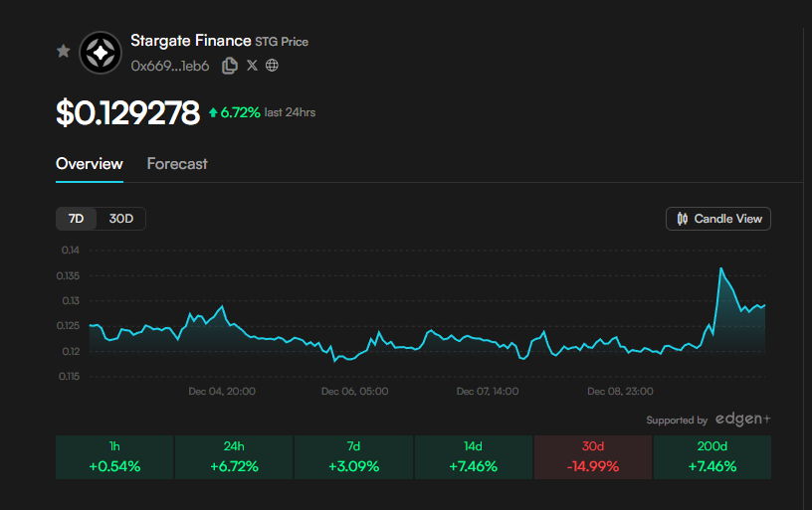Copy the contract address 0x669...1eb6
This screenshot has width=812, height=510.
tap(230, 66)
